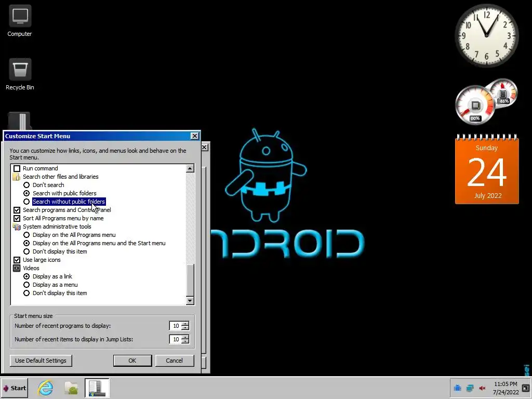532x399 pixels.
Task: Click scroll up arrow in options list
Action: click(x=190, y=168)
